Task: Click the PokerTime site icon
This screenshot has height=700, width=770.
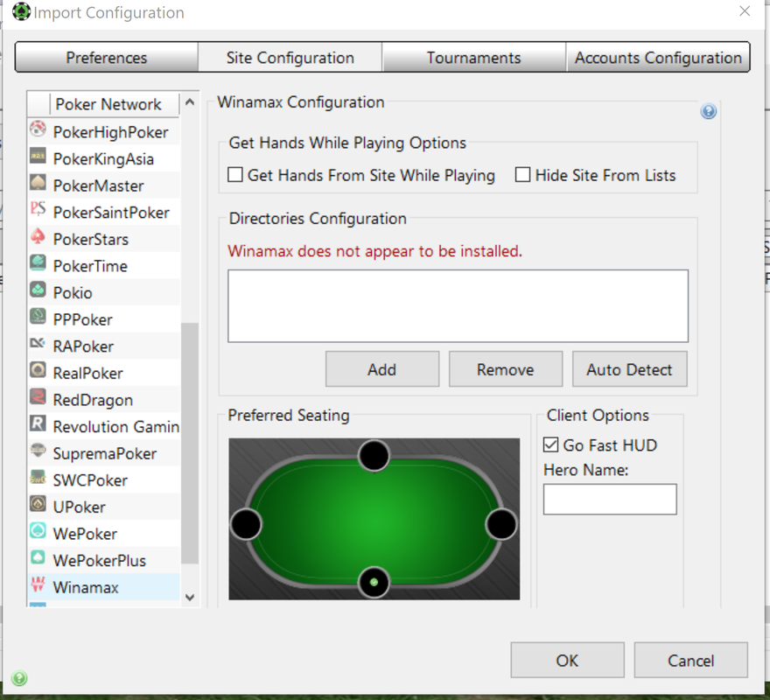Action: click(x=38, y=263)
